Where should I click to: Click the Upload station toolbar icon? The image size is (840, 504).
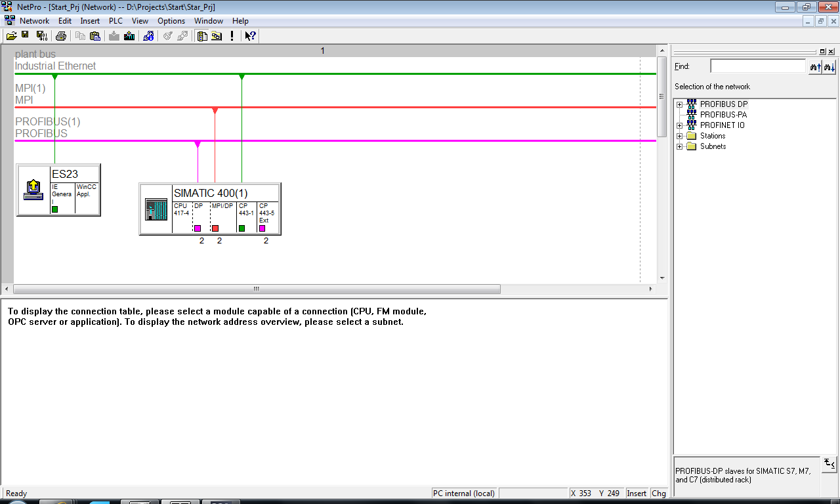point(129,35)
